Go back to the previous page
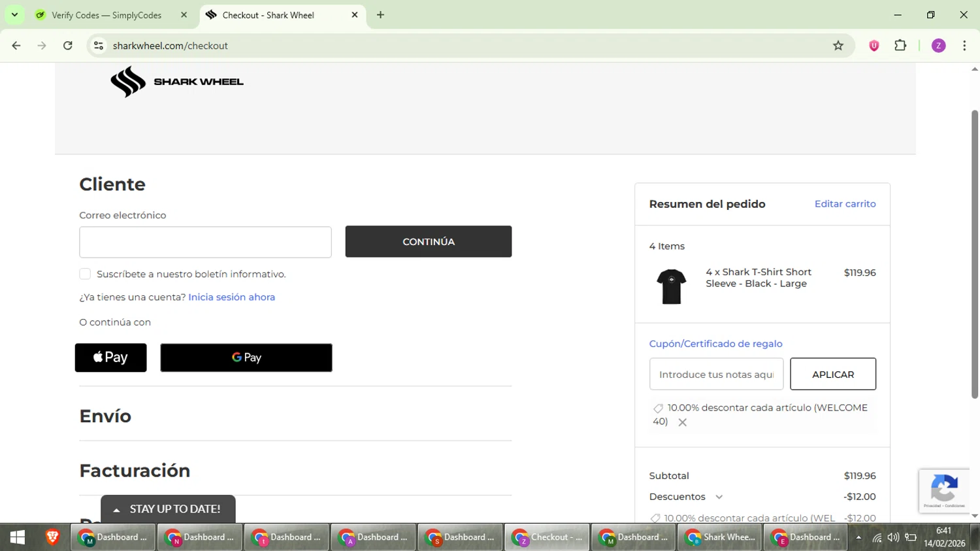This screenshot has width=980, height=551. 16,46
